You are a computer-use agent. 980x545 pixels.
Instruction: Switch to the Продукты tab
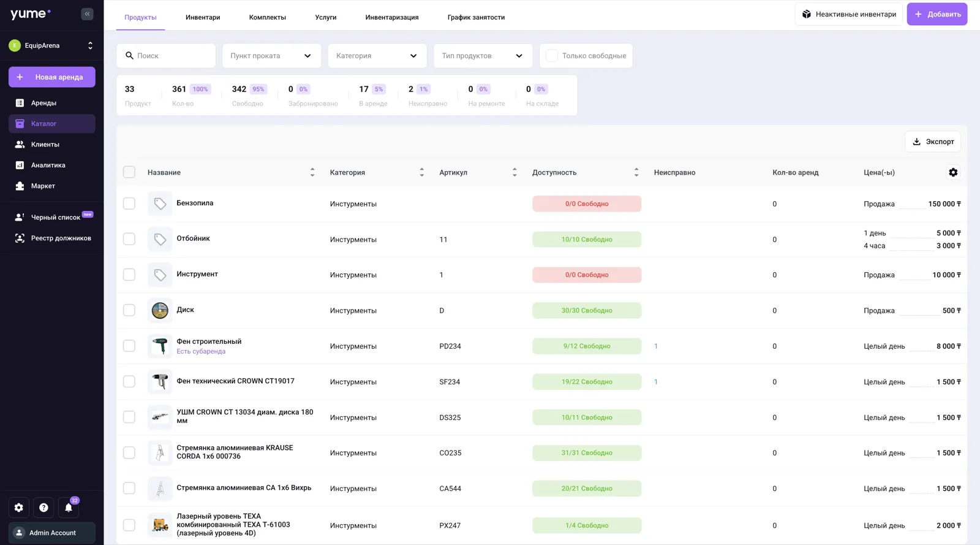click(140, 17)
